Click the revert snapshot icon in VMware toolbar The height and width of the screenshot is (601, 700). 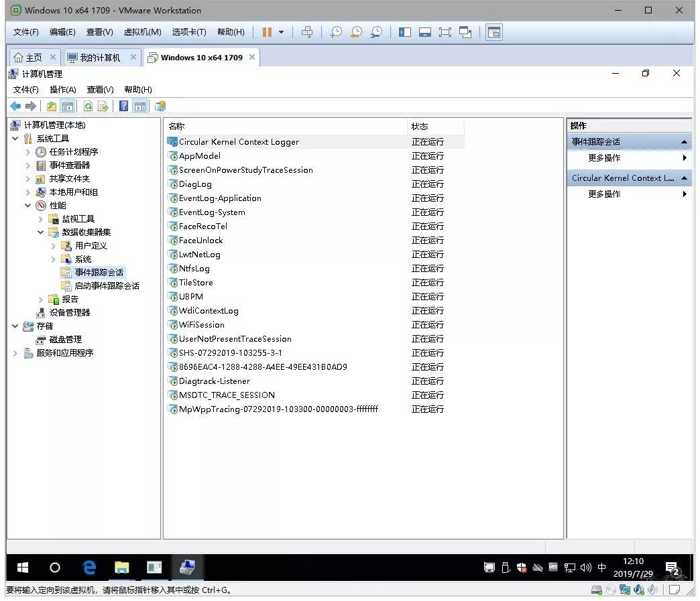click(356, 31)
